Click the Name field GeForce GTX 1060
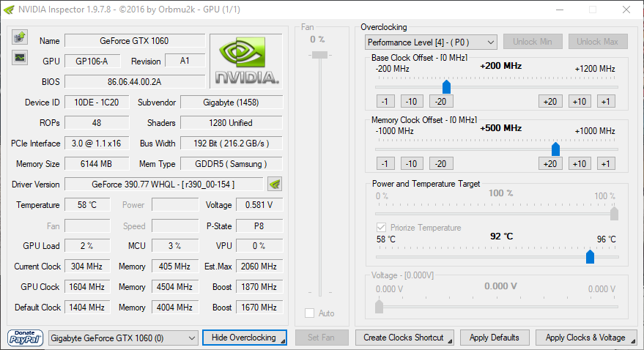644x350 pixels. (135, 40)
